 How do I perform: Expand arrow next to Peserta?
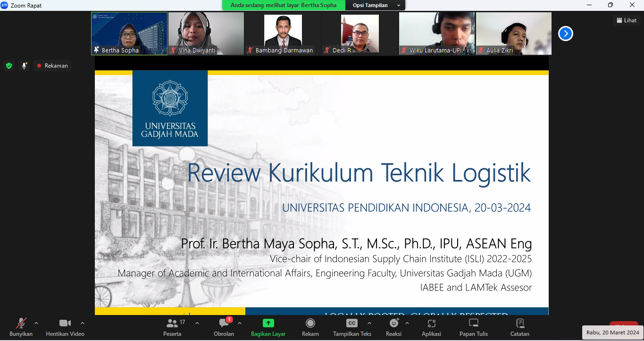[197, 324]
